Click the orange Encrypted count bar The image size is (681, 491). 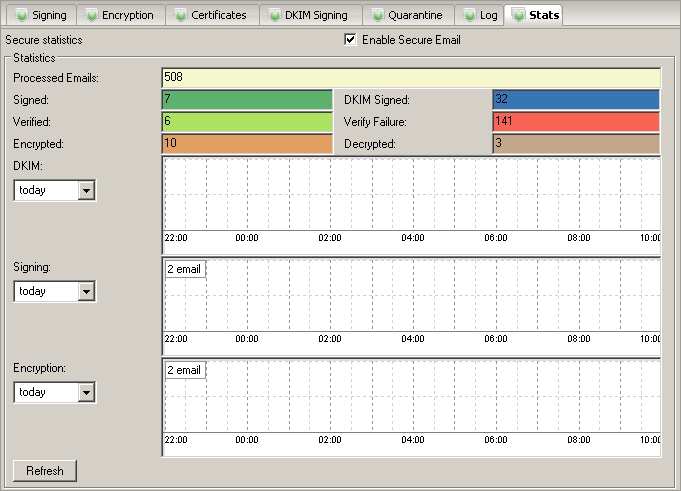247,144
